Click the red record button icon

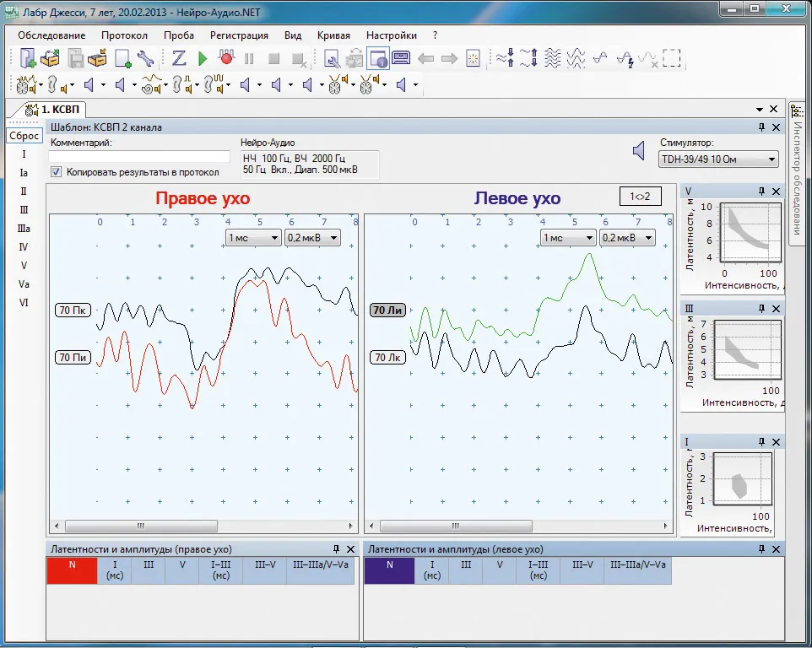225,57
